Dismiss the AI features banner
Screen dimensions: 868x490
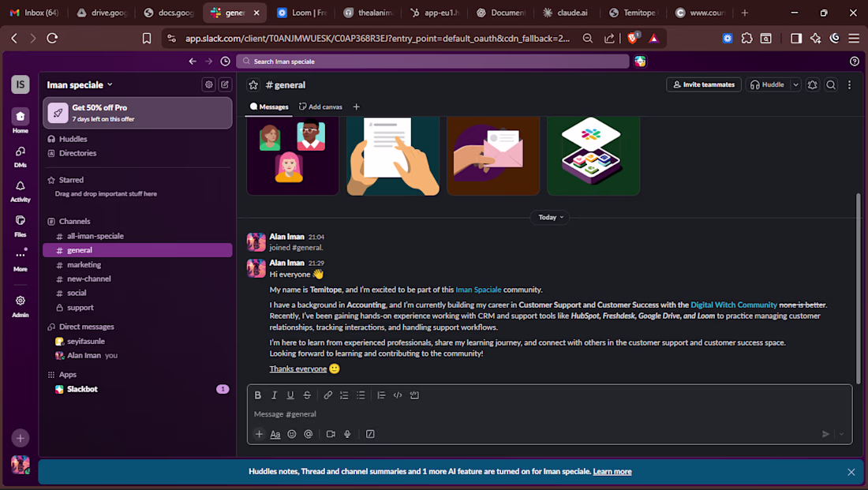pos(851,472)
